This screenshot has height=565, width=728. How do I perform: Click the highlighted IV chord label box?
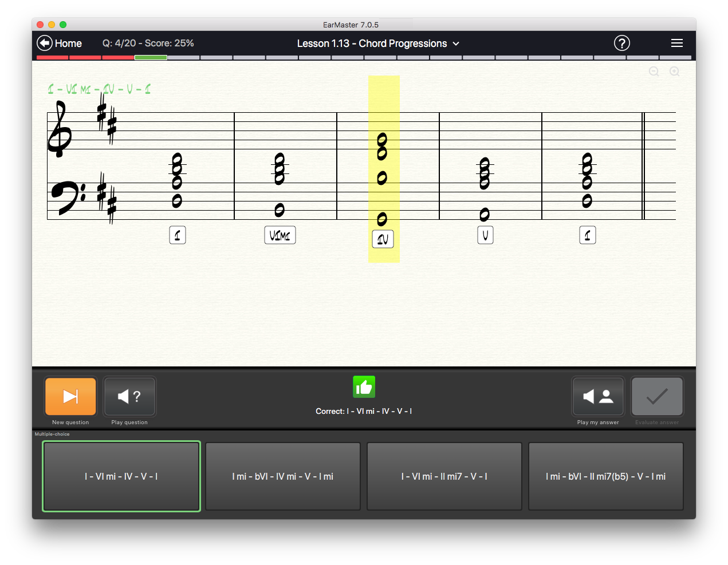(383, 239)
